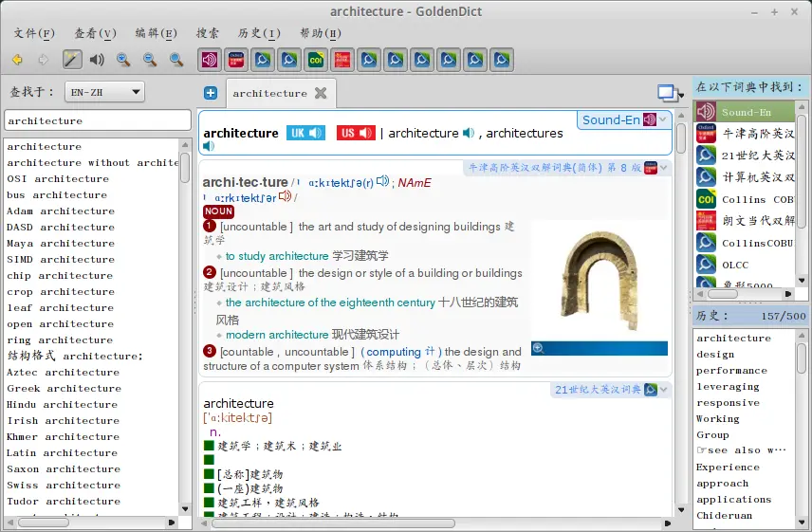Toggle the green COI Collins dictionary icon
Screen dimensions: 812x532
click(316, 60)
